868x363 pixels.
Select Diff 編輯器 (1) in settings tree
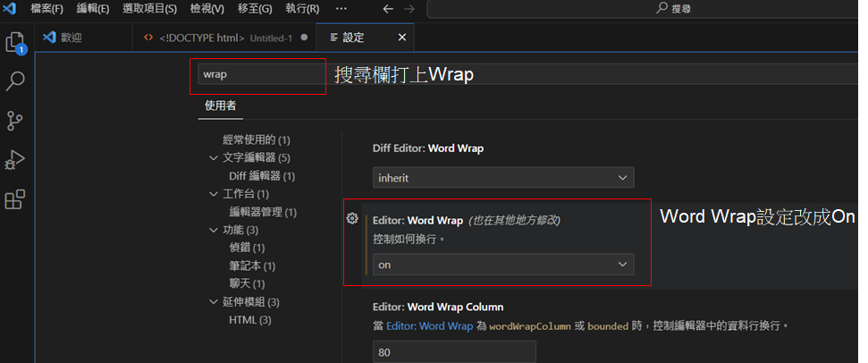[x=262, y=176]
